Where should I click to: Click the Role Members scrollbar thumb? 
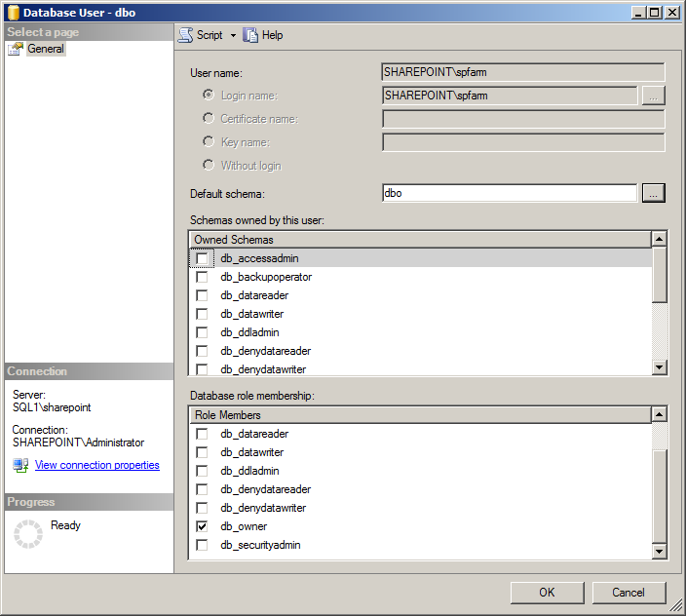pyautogui.click(x=659, y=496)
